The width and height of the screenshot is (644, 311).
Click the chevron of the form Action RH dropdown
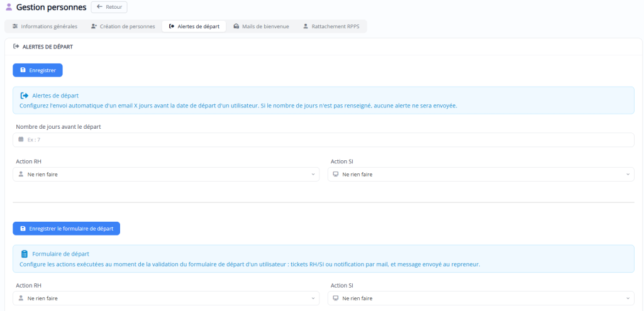coord(313,298)
